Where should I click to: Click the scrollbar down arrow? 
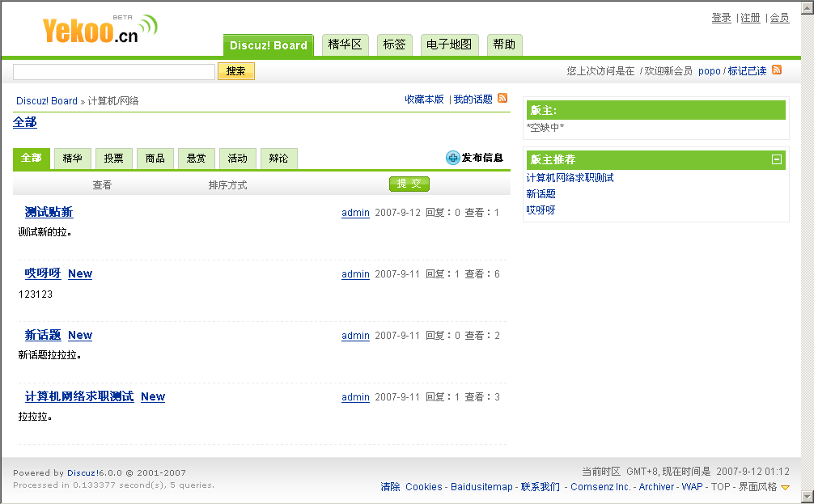pos(808,497)
